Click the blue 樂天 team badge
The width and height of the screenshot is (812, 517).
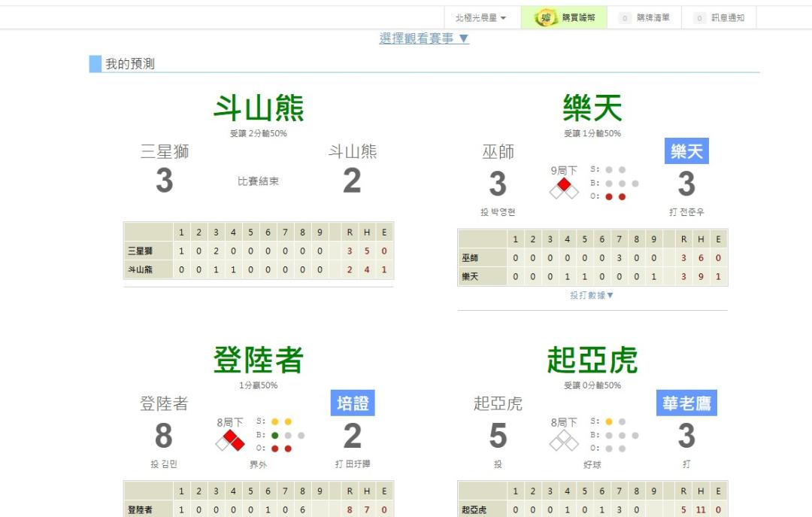686,151
